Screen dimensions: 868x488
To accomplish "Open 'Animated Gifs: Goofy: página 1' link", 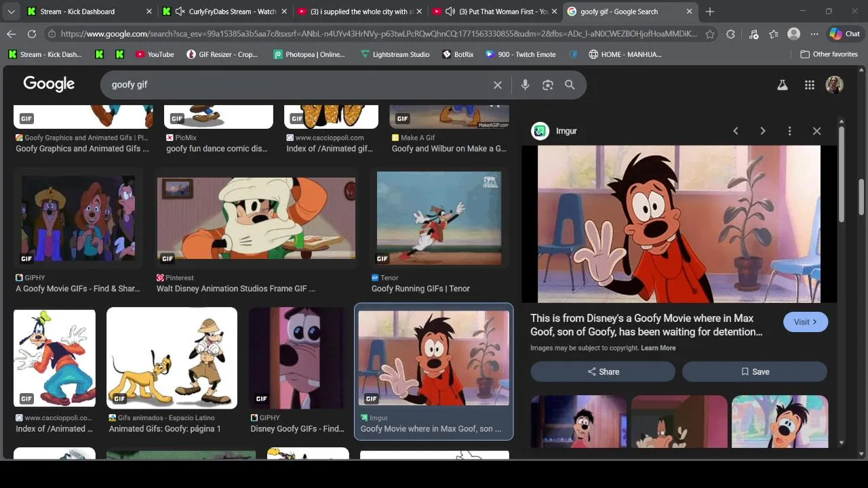I will click(165, 429).
